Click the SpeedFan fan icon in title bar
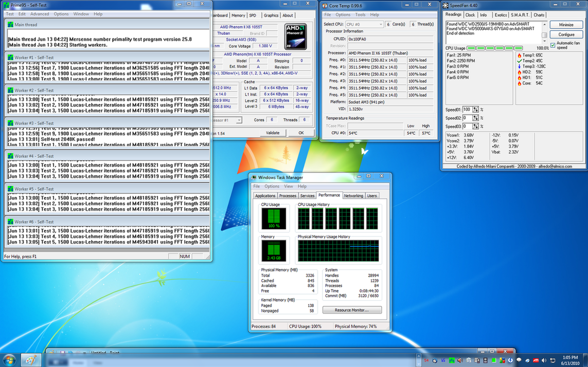The width and height of the screenshot is (588, 367). (x=446, y=5)
